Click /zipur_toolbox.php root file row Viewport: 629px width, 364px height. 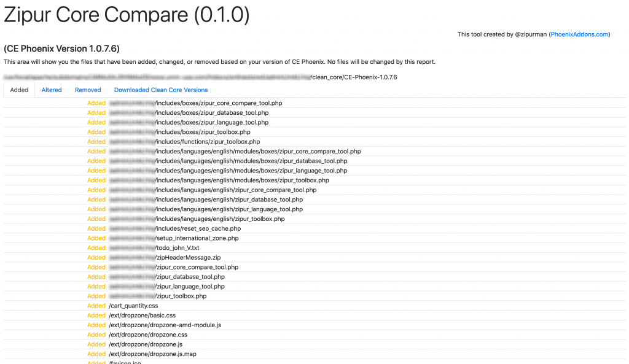(314, 295)
